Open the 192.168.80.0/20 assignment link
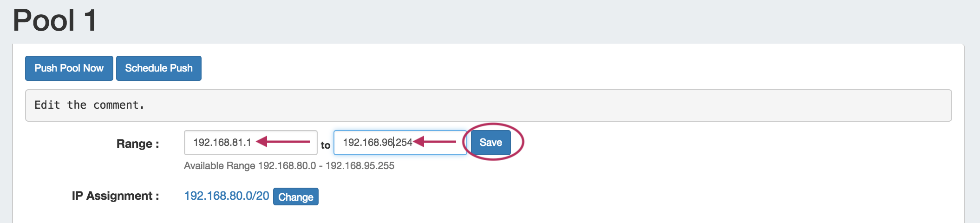Viewport: 980px width, 223px height. coord(226,196)
